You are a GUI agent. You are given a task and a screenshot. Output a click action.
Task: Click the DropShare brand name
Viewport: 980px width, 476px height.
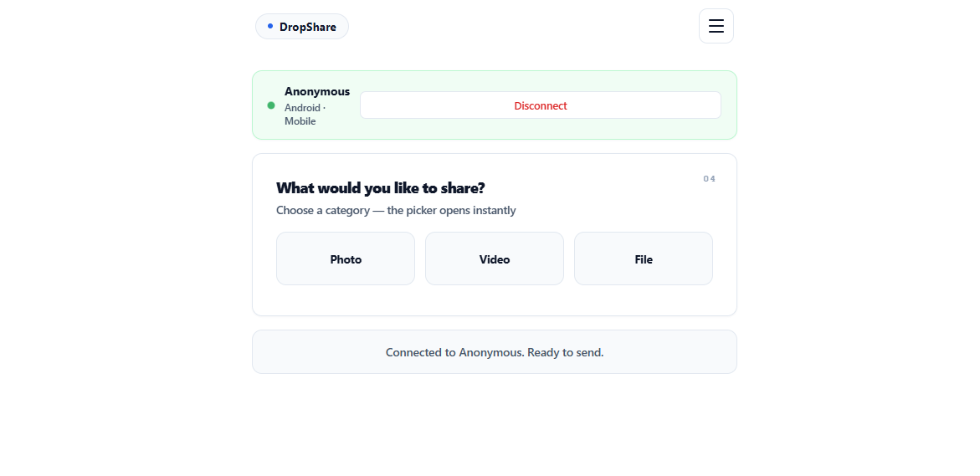point(307,27)
